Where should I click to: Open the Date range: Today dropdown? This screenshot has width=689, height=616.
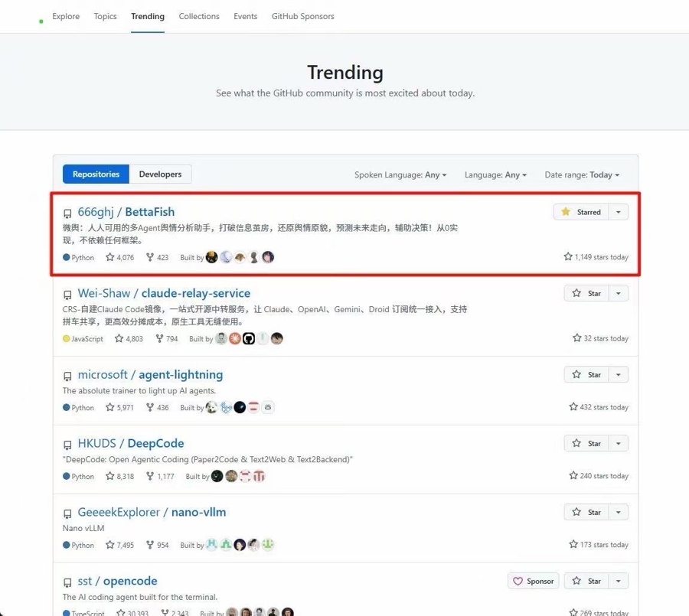pos(582,175)
